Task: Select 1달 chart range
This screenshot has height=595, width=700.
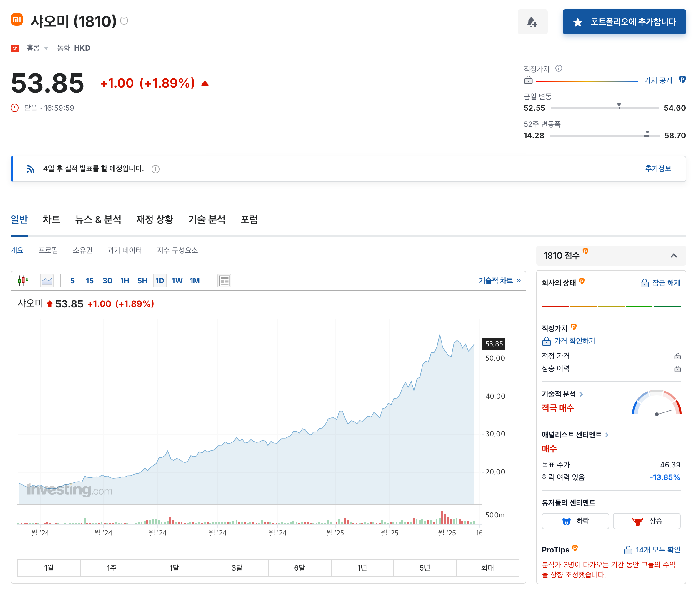Action: pos(174,568)
